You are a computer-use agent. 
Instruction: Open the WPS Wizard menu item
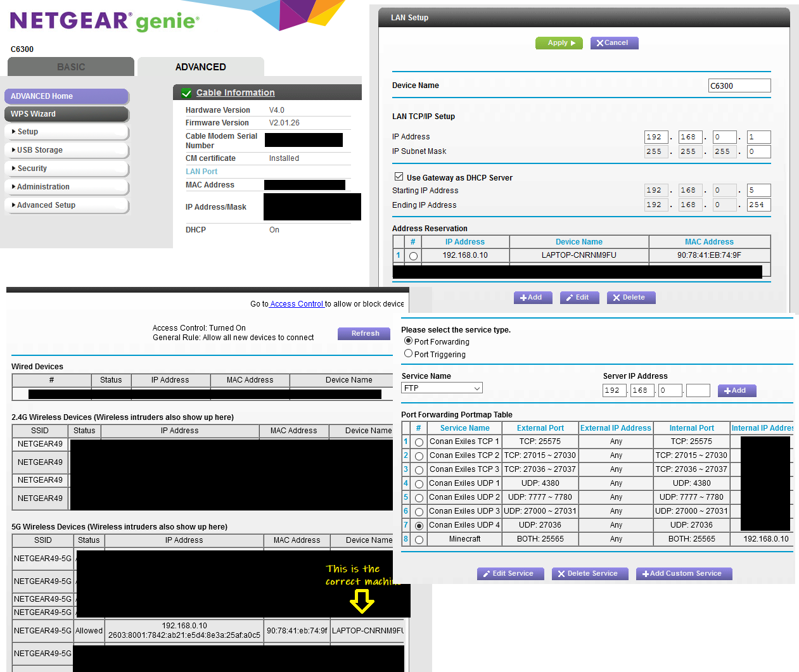[x=66, y=114]
